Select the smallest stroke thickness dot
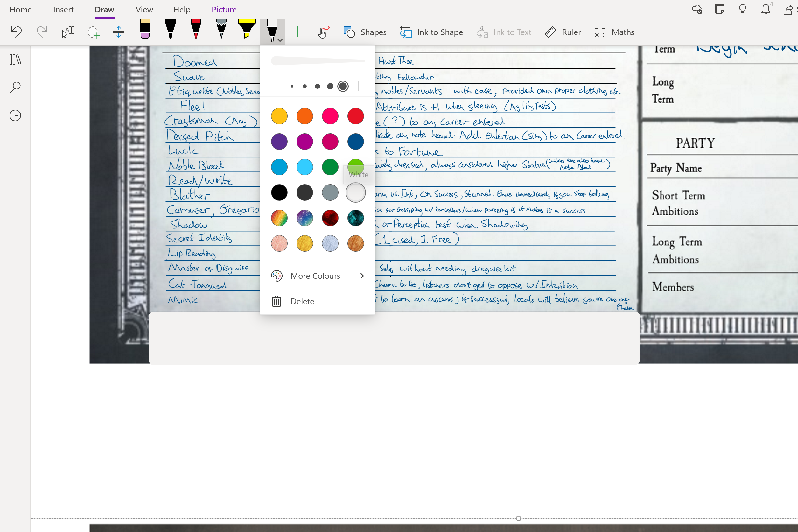 coord(291,86)
